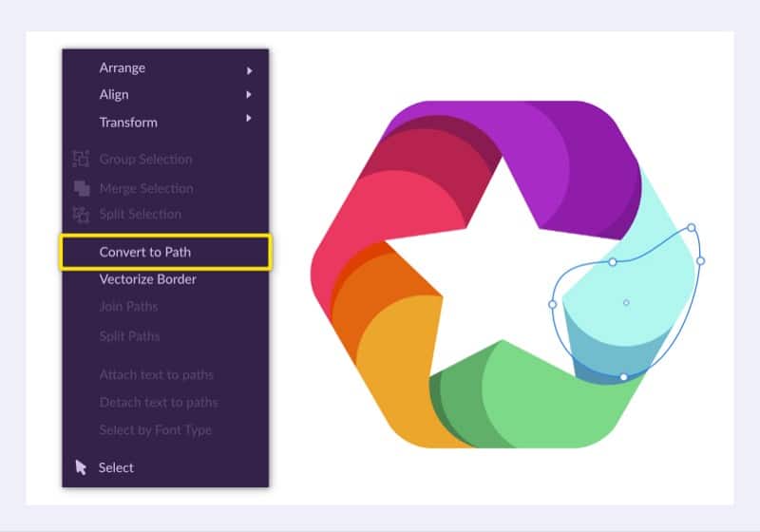Screen dimensions: 760x532
Task: Expand the Transform submenu arrow
Action: coord(249,118)
